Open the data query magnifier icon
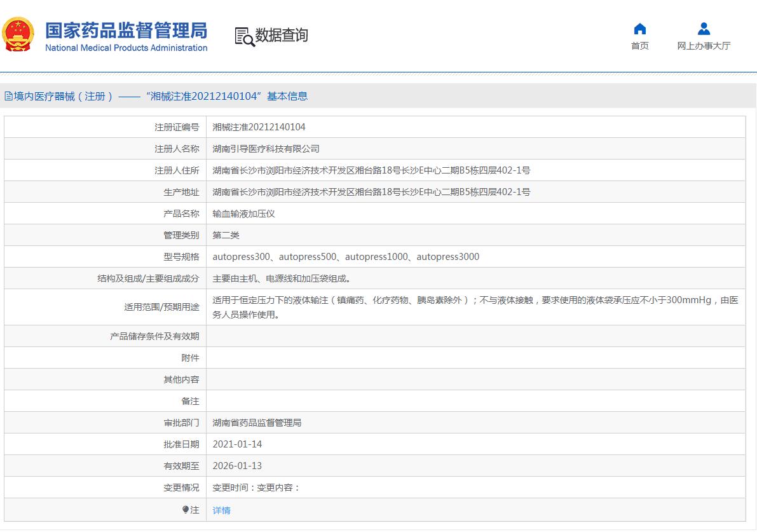 245,37
